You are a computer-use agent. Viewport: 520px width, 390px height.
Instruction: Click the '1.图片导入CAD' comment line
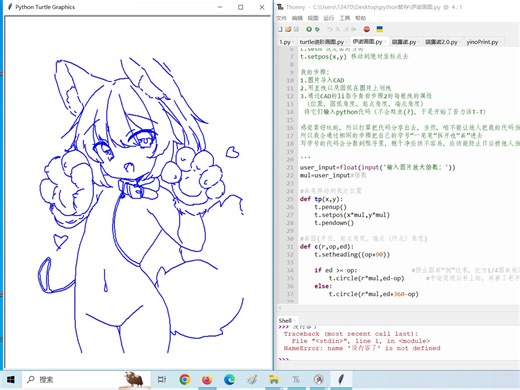322,80
